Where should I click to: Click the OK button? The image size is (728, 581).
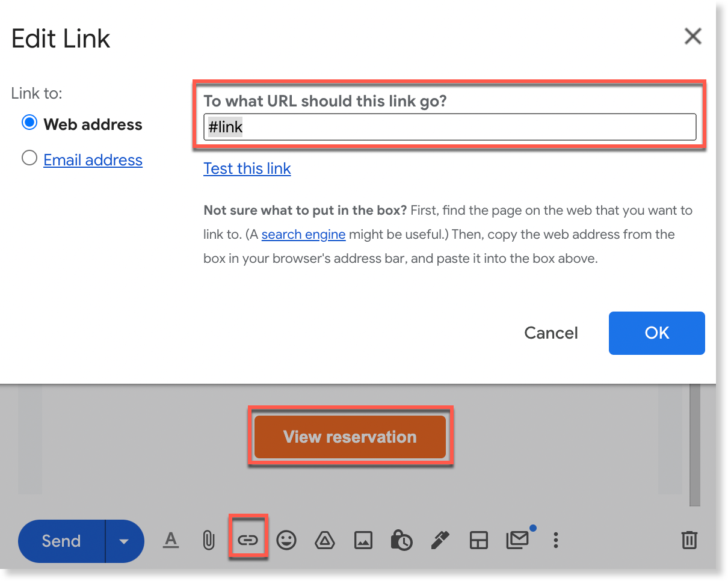(656, 333)
